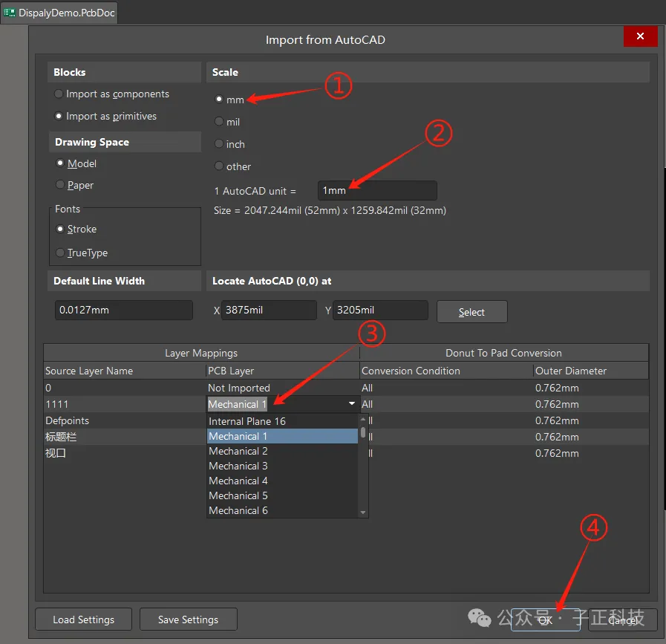The image size is (666, 644).
Task: Choose Mechanical 6 in dropdown list
Action: point(282,510)
